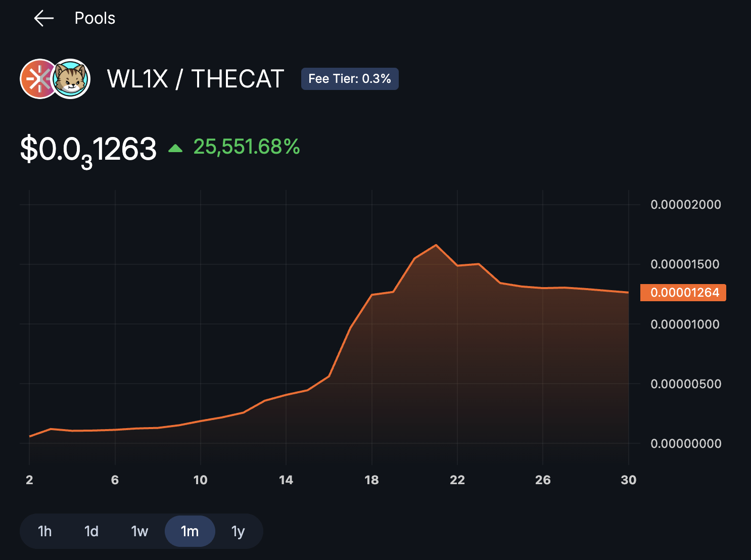
Task: Click the 0.00001264 current price label
Action: (x=683, y=293)
